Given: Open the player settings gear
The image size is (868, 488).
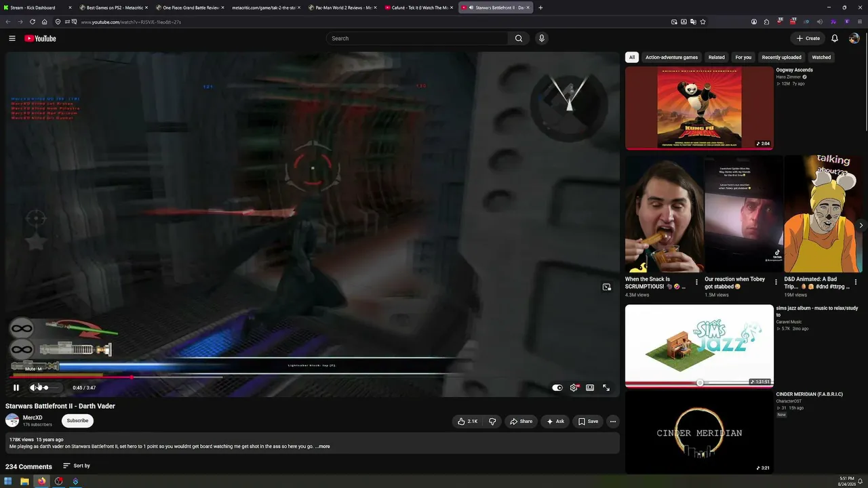Looking at the screenshot, I should pyautogui.click(x=574, y=388).
